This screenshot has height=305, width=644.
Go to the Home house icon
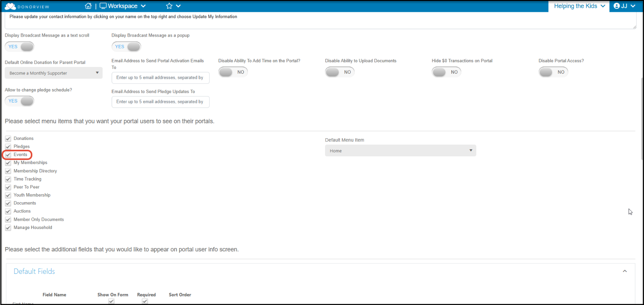[88, 6]
